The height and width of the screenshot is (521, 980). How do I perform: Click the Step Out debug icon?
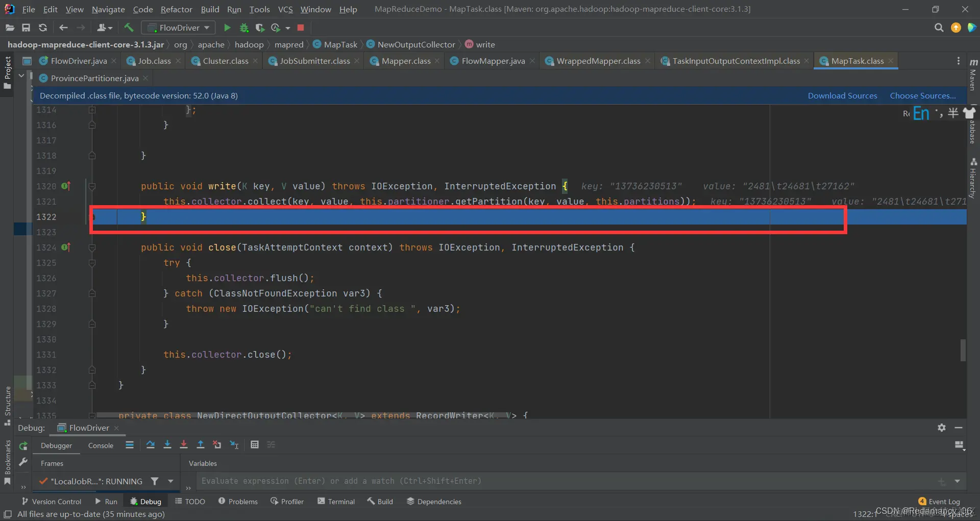click(201, 445)
